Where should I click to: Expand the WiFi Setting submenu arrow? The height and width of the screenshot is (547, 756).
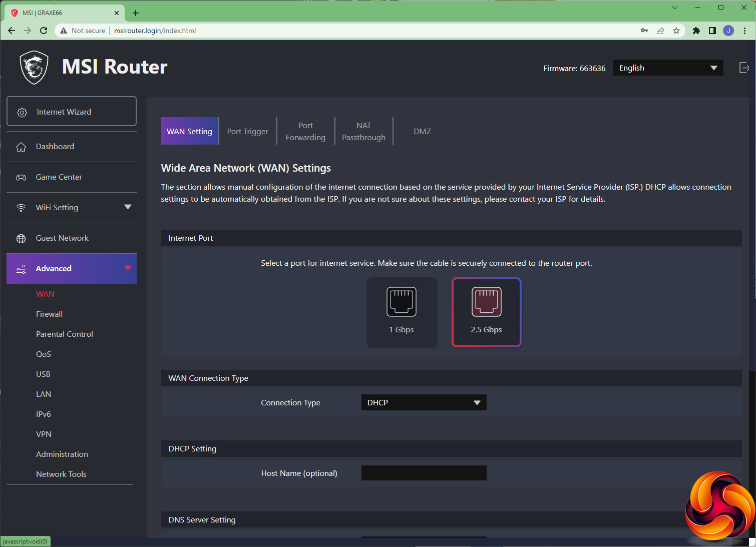pos(128,207)
